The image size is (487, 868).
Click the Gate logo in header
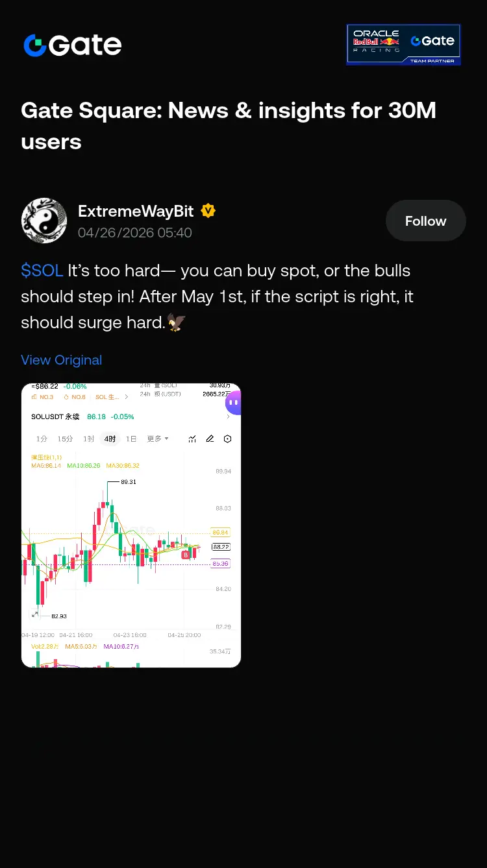(x=72, y=45)
